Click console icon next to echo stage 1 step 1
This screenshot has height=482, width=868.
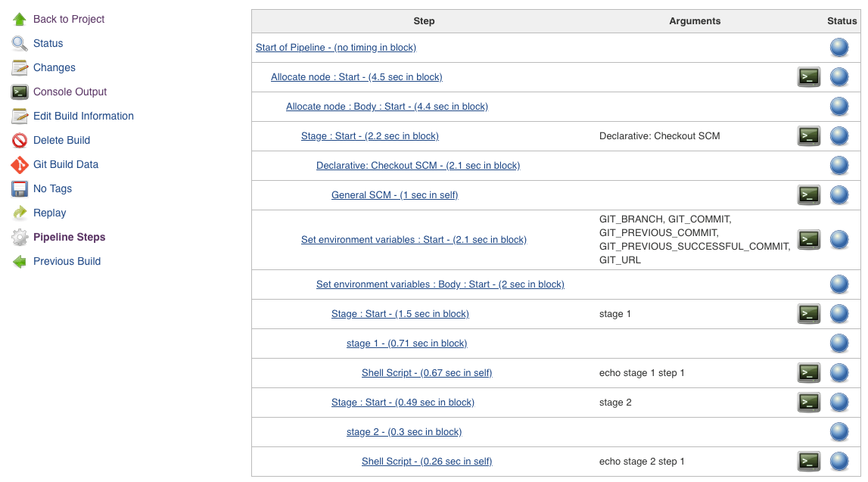tap(809, 372)
